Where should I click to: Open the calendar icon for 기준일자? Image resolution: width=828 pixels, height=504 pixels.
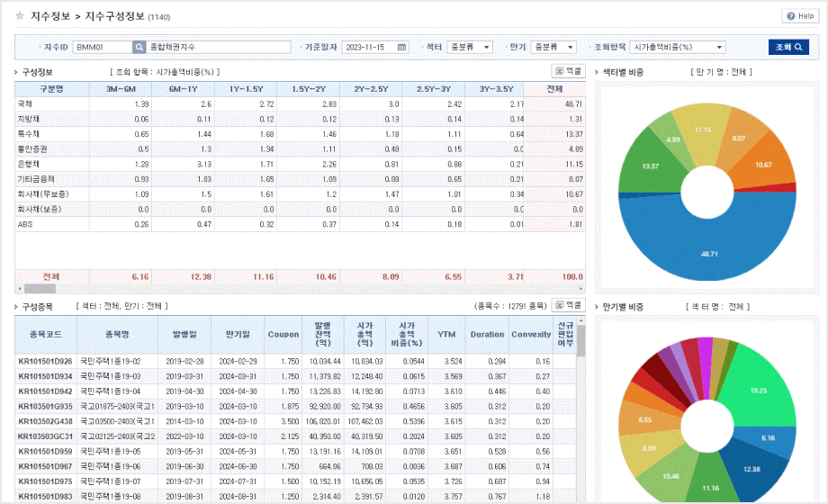pos(401,47)
